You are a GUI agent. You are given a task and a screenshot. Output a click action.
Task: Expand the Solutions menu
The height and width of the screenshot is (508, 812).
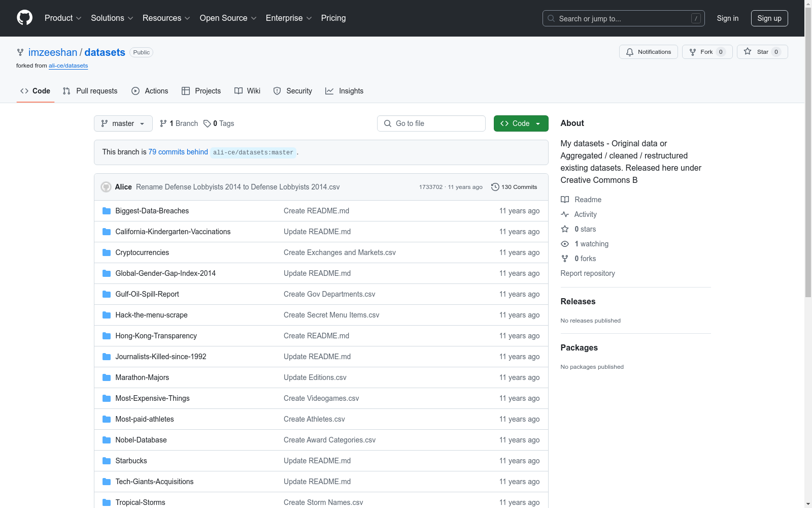click(112, 18)
